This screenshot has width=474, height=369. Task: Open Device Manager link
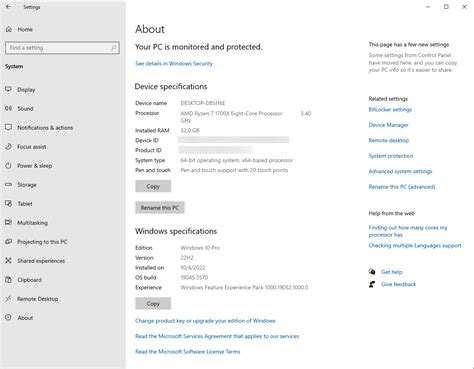(388, 125)
